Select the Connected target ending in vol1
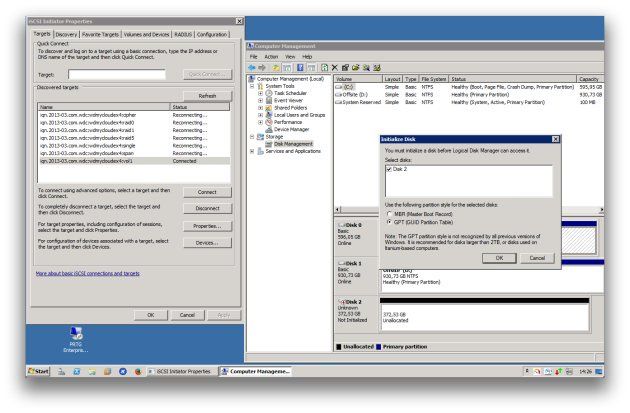 click(x=134, y=161)
